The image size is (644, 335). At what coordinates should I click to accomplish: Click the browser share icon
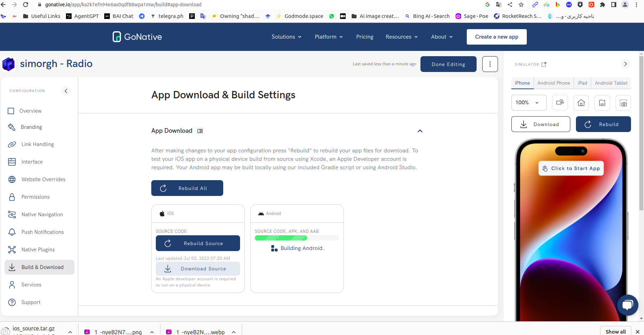(x=510, y=5)
